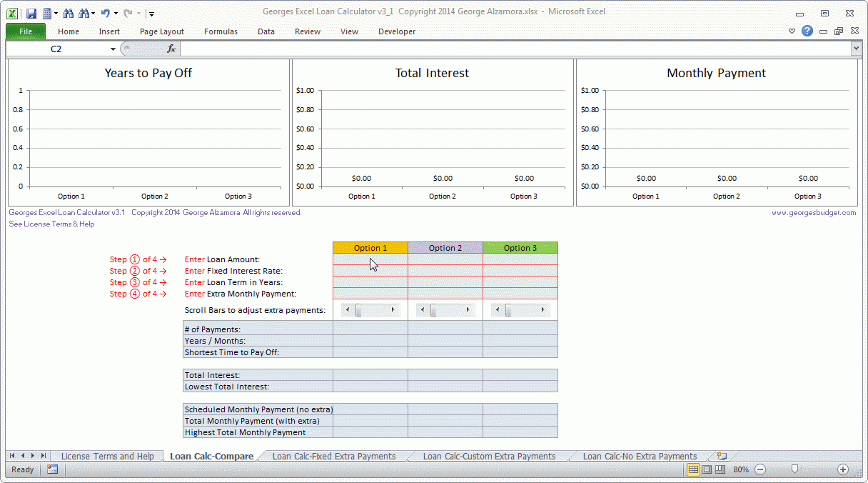Click the zoom out minus button
868x483 pixels.
[x=760, y=469]
